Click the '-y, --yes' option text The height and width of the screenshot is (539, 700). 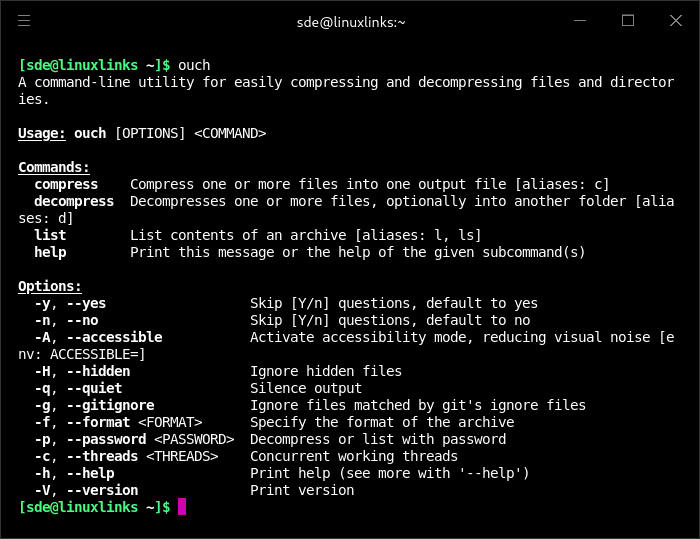click(70, 303)
